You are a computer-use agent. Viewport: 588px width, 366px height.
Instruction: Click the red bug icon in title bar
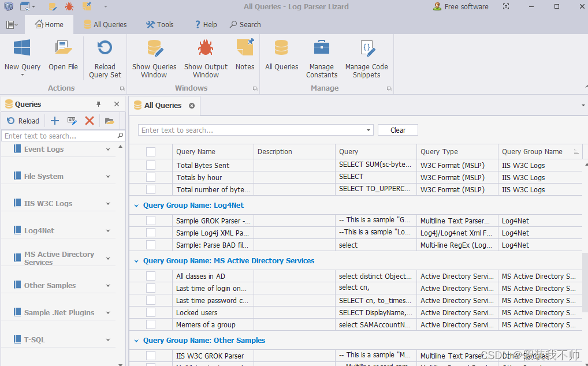(69, 6)
